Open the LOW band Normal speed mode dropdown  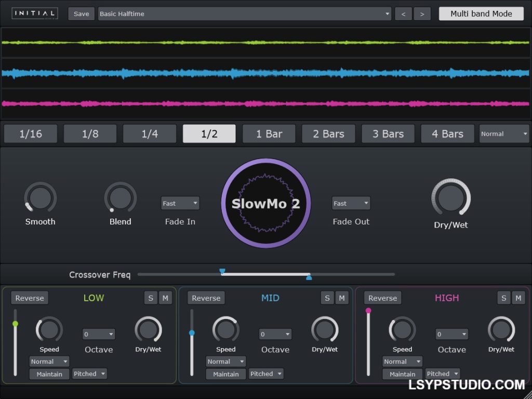coord(49,362)
